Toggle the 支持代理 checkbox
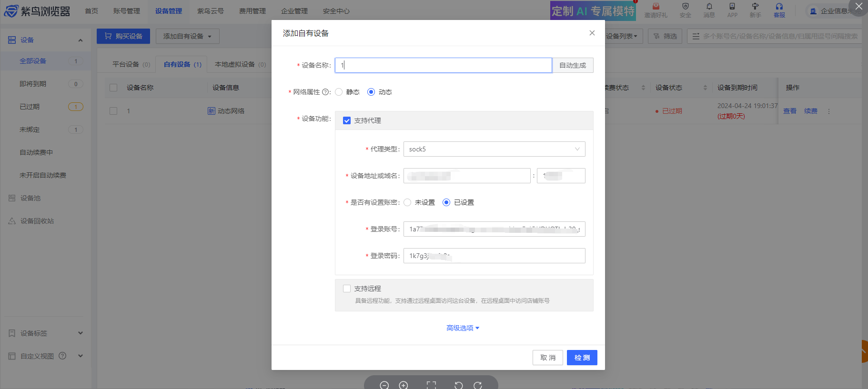Image resolution: width=868 pixels, height=389 pixels. (x=347, y=120)
